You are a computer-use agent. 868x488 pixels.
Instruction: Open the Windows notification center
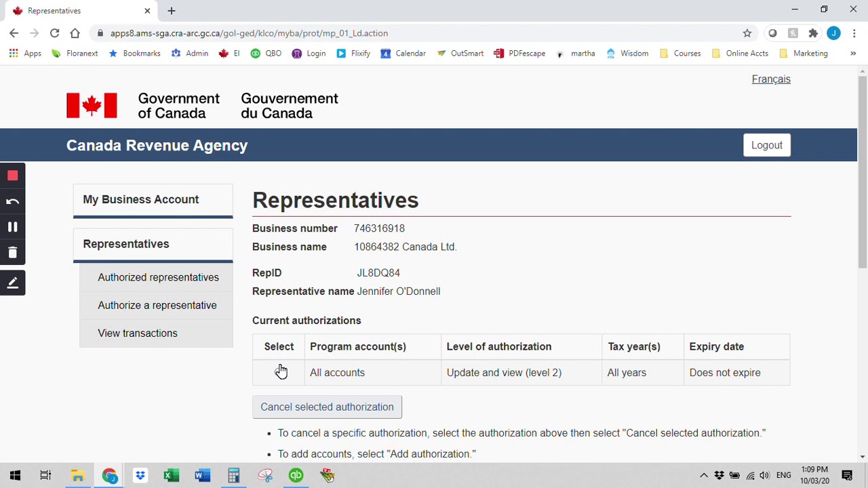tap(847, 476)
